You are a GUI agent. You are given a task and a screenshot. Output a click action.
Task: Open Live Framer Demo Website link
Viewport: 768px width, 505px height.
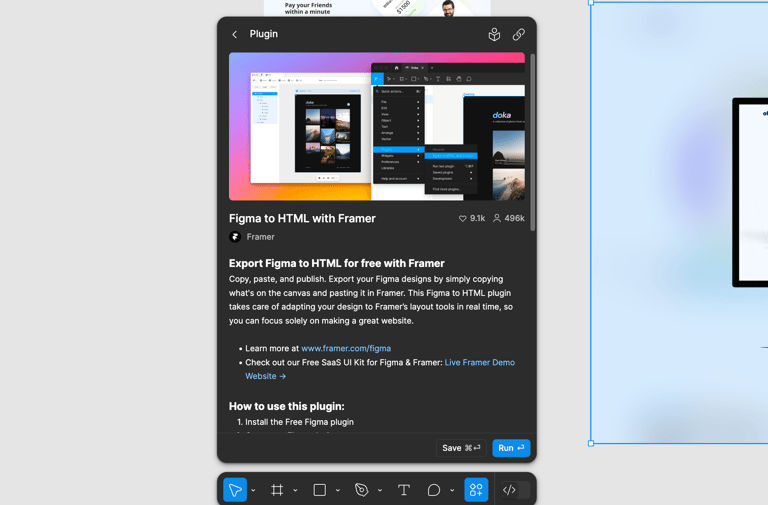click(480, 362)
